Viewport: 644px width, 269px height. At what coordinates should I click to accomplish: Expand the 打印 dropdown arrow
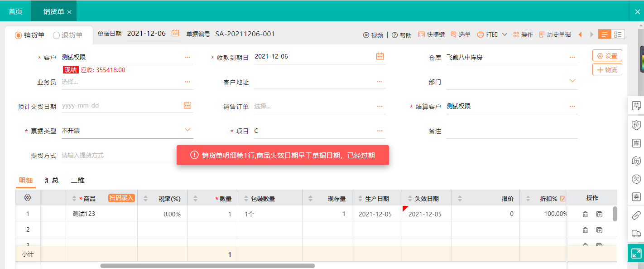pyautogui.click(x=504, y=34)
